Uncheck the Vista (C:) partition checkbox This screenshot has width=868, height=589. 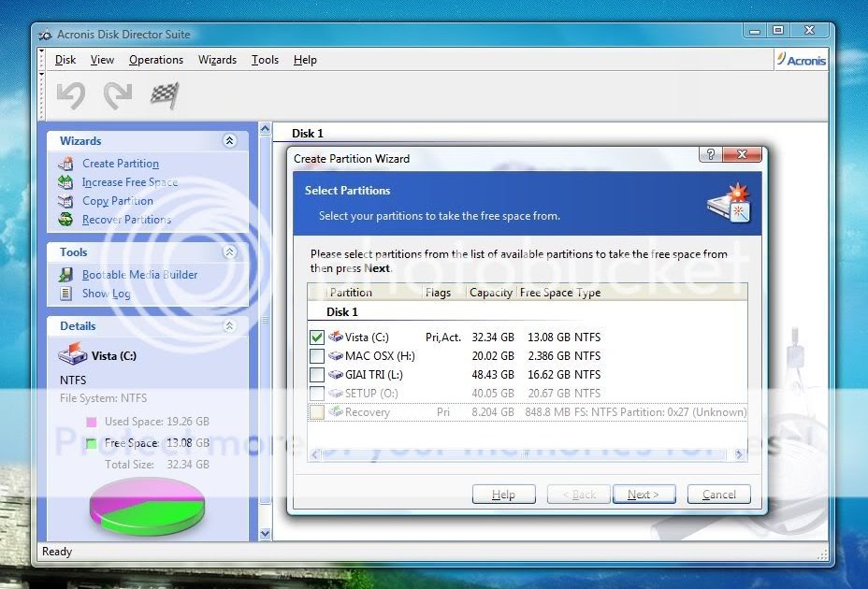click(x=317, y=338)
